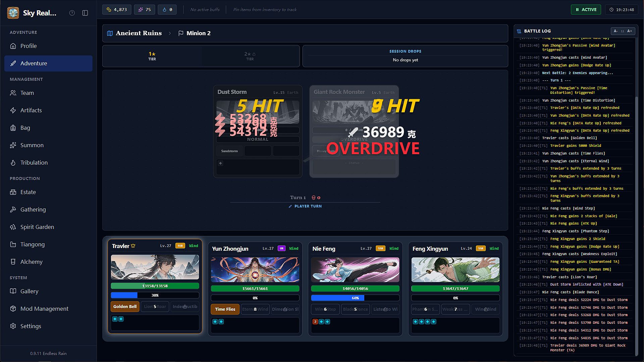Screen dimensions: 644x362
Task: Toggle the ACTIVE pause button
Action: click(x=586, y=9)
